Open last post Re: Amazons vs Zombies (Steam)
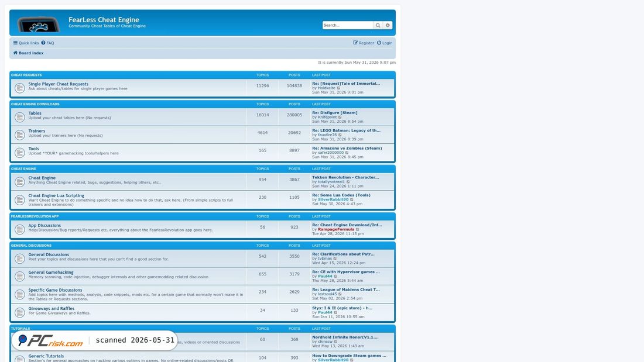The width and height of the screenshot is (644, 362). point(347,149)
